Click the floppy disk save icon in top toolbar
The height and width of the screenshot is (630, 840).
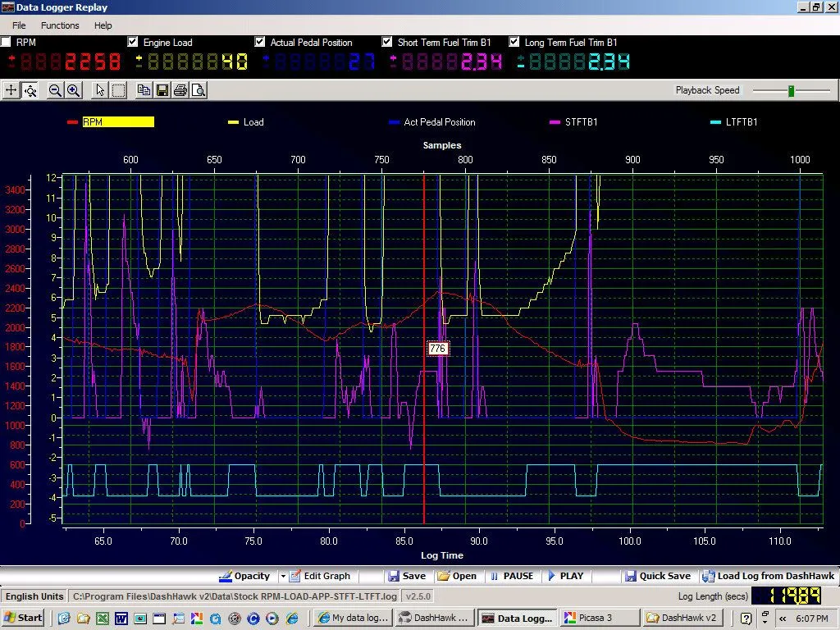(162, 90)
